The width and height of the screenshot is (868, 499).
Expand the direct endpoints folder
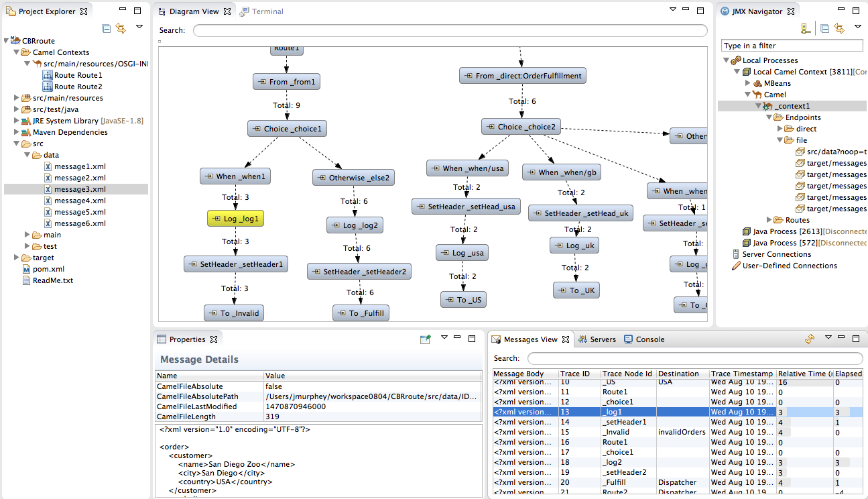(x=780, y=129)
